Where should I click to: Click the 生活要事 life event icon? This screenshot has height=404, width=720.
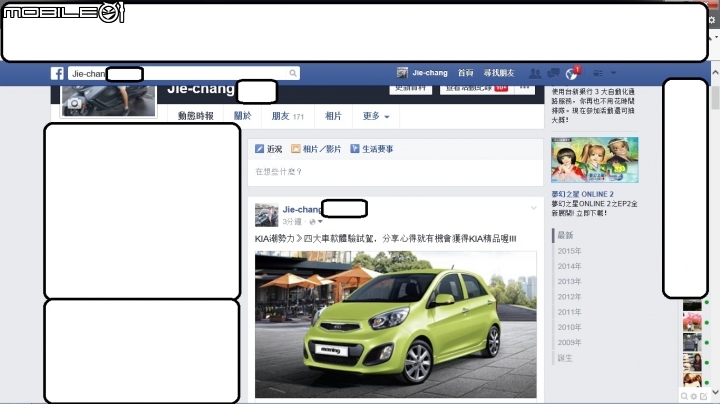tap(354, 149)
